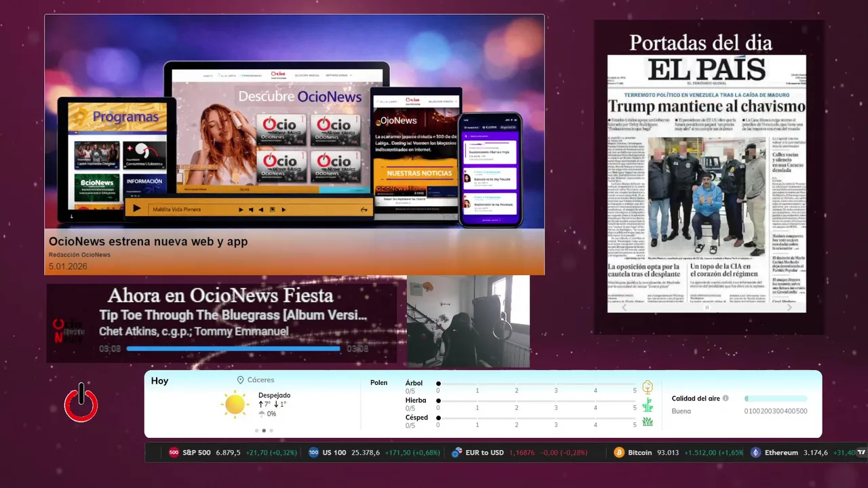Viewport: 868px width, 488px height.
Task: Open the El País front page image
Action: pyautogui.click(x=707, y=183)
